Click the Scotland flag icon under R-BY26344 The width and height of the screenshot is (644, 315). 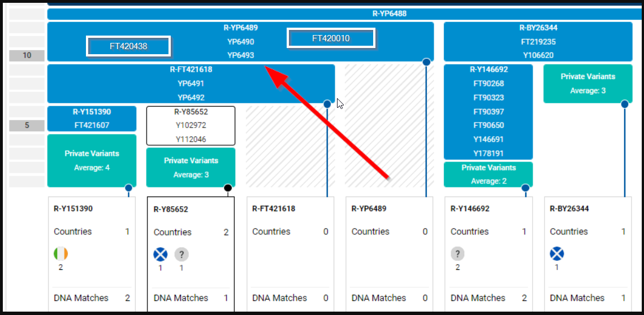coord(557,254)
